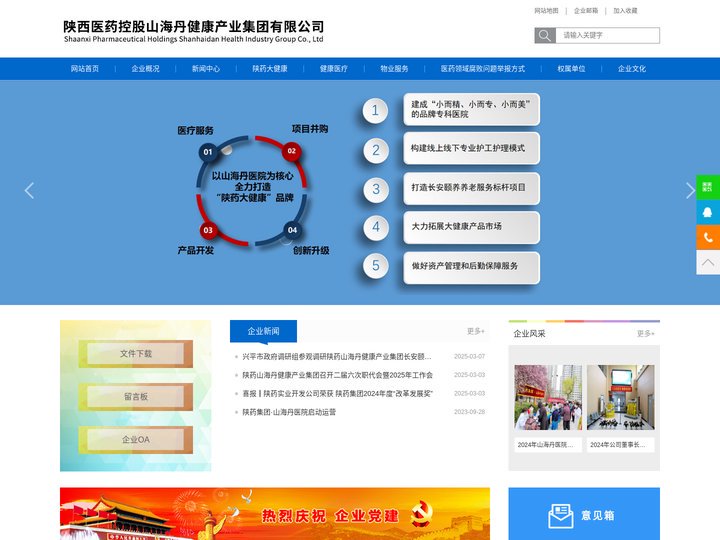
Task: Click the back-to-top arrow icon
Action: (708, 262)
